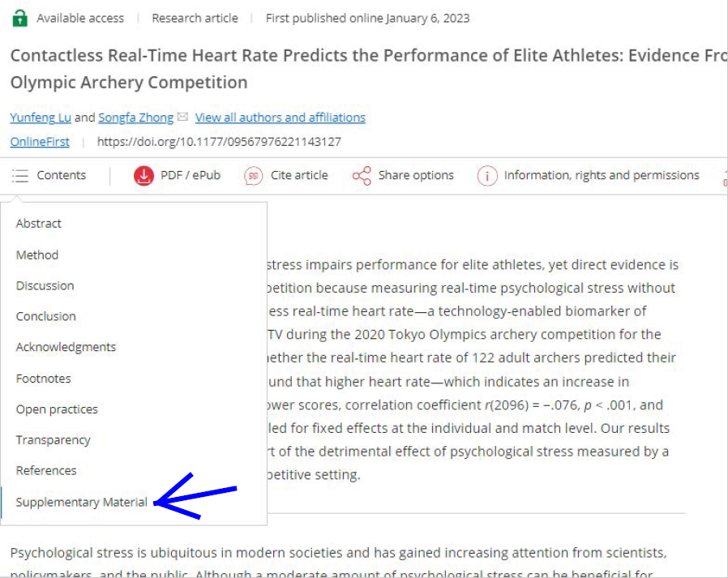Open Information, rights and permissions
This screenshot has width=728, height=578.
(x=602, y=175)
